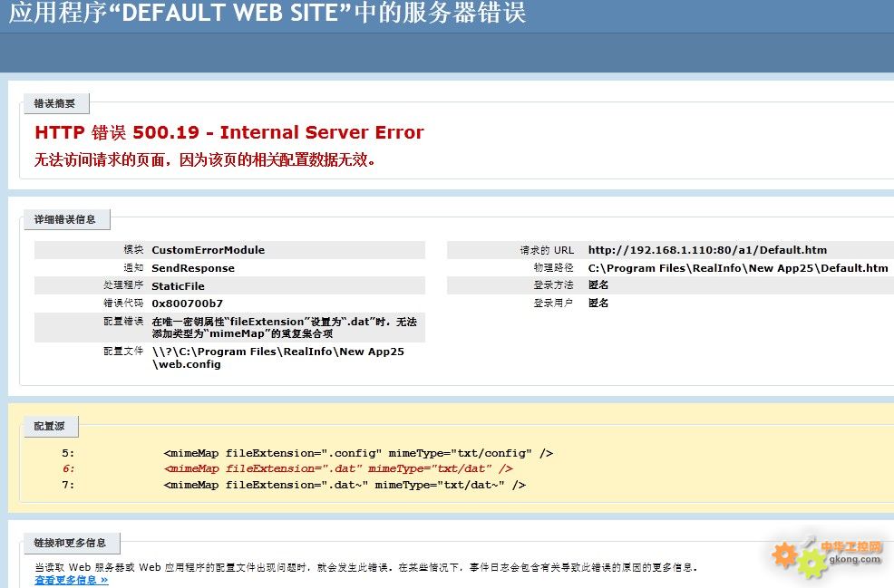This screenshot has height=588, width=894.
Task: Click the StaticFile handler value
Action: click(178, 285)
